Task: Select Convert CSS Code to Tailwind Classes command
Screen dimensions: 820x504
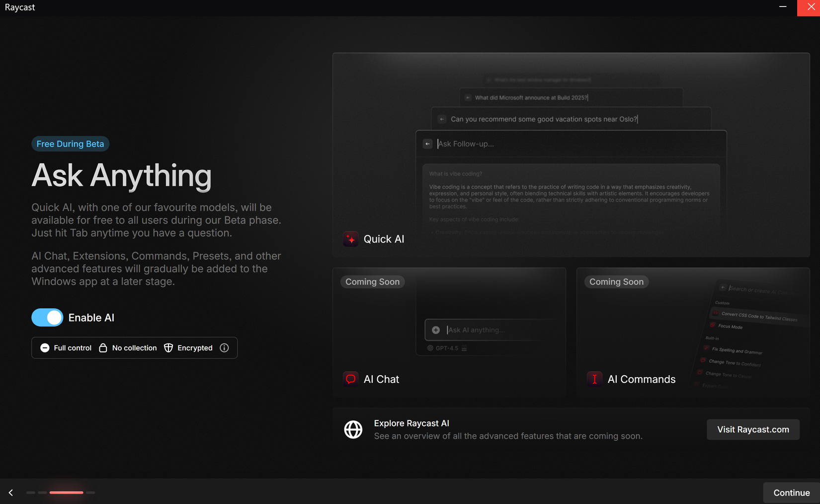Action: pos(759,317)
